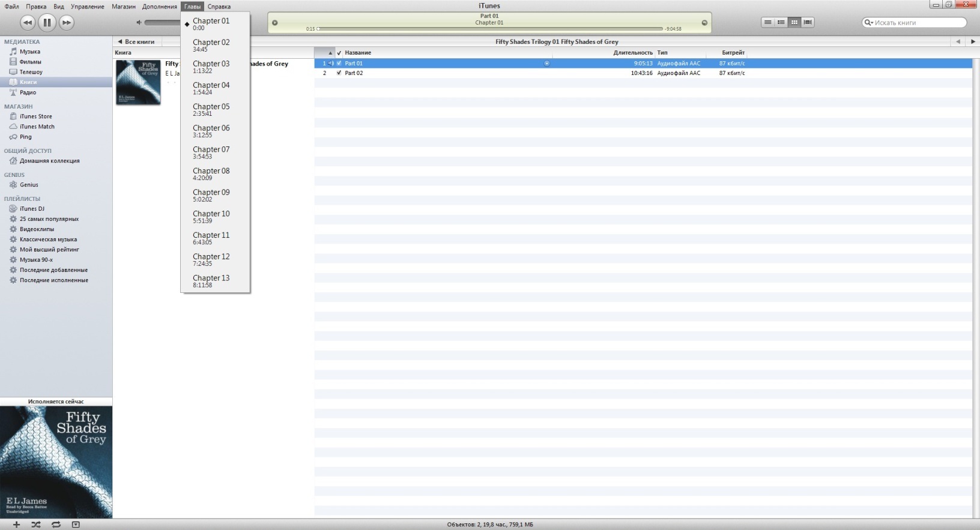
Task: Open the Магазин menu
Action: click(x=123, y=7)
